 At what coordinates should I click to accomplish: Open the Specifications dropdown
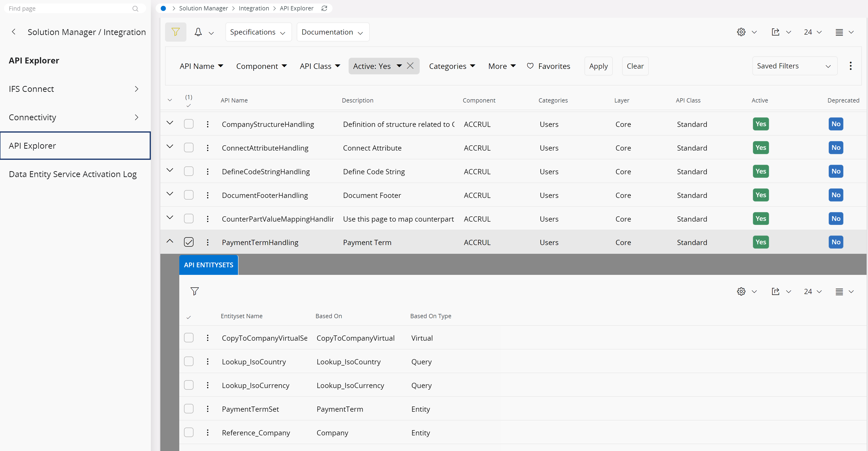click(x=258, y=32)
